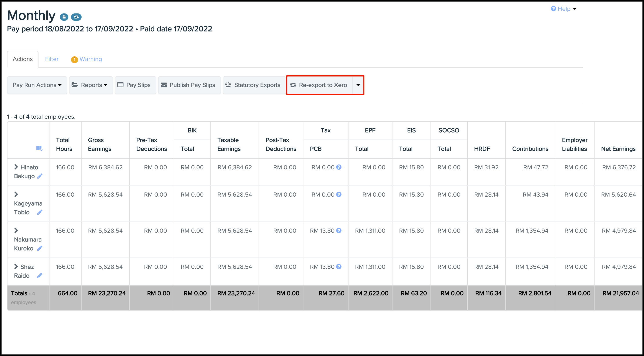Screen dimensions: 644x356
Task: Click the orange warning count badge
Action: (74, 60)
